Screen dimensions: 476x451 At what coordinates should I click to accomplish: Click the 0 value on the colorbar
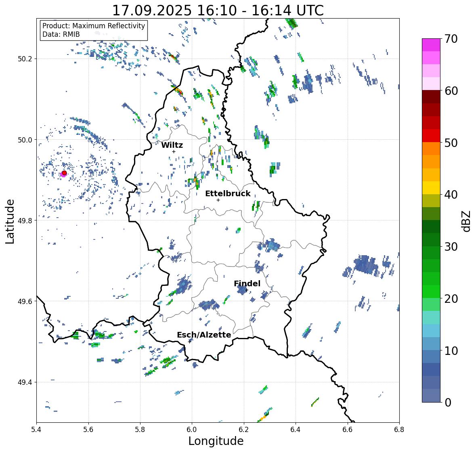tap(448, 403)
